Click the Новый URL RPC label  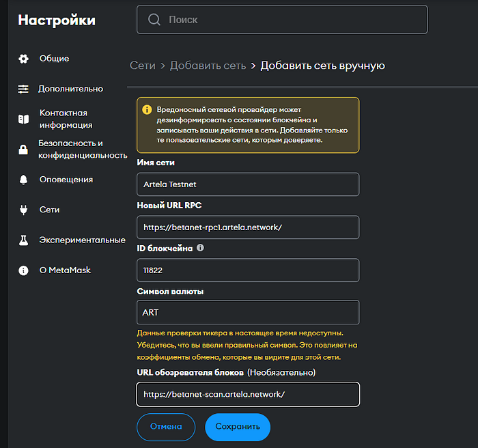point(169,206)
